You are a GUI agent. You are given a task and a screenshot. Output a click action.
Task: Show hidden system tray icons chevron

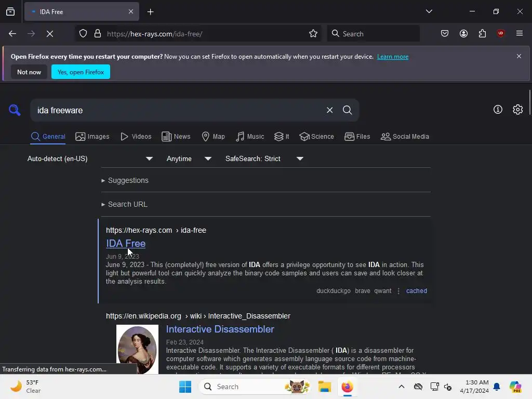(x=402, y=387)
